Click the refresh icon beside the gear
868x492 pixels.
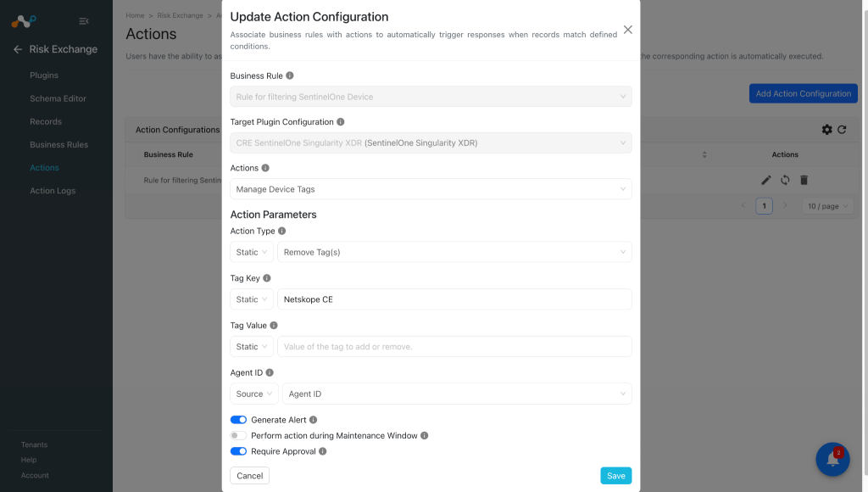pos(842,130)
